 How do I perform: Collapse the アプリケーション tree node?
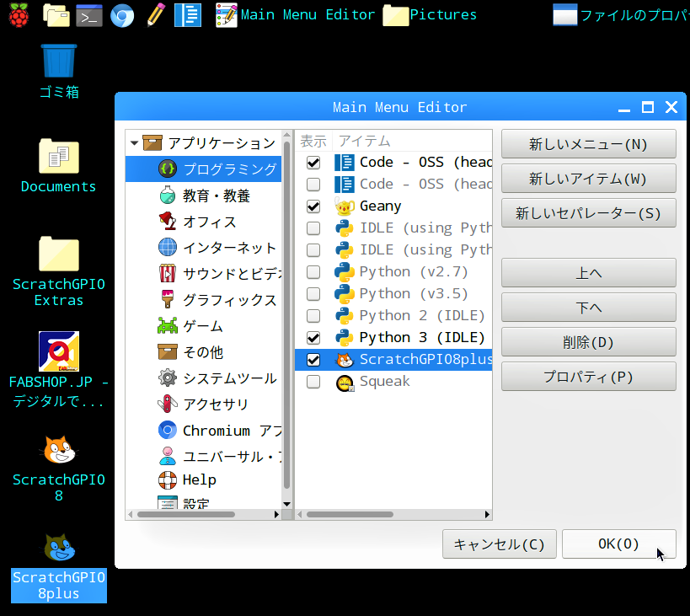coord(134,143)
